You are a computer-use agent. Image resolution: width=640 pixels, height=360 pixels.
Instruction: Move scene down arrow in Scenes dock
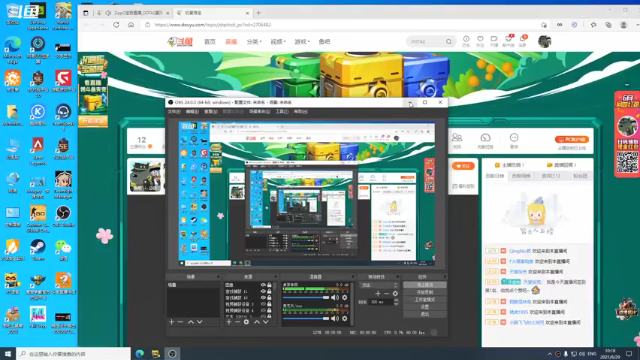[x=200, y=322]
